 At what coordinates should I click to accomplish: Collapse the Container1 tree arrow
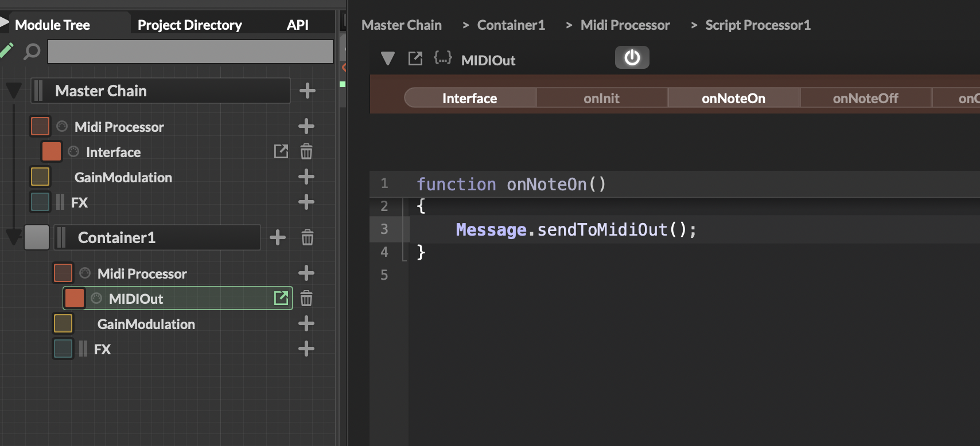click(x=14, y=237)
